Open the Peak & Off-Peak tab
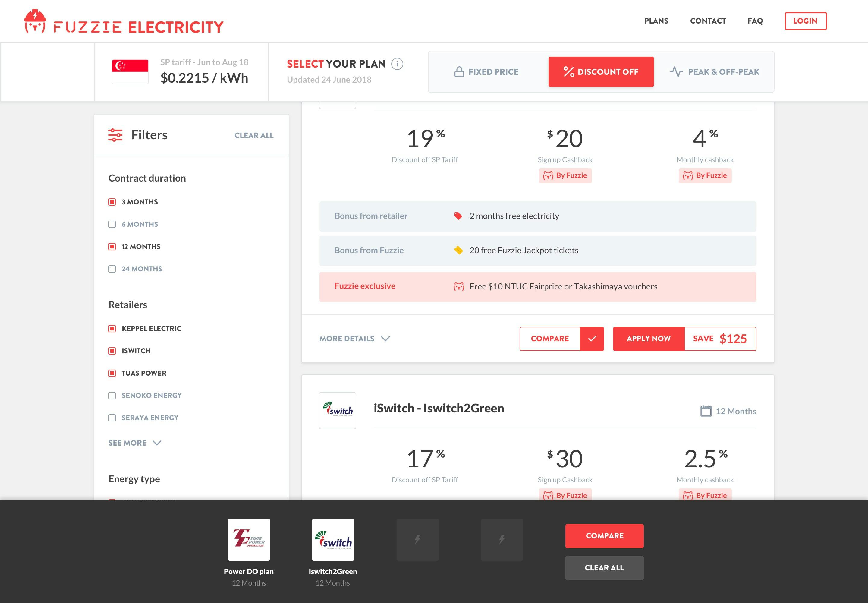Image resolution: width=868 pixels, height=603 pixels. (714, 72)
